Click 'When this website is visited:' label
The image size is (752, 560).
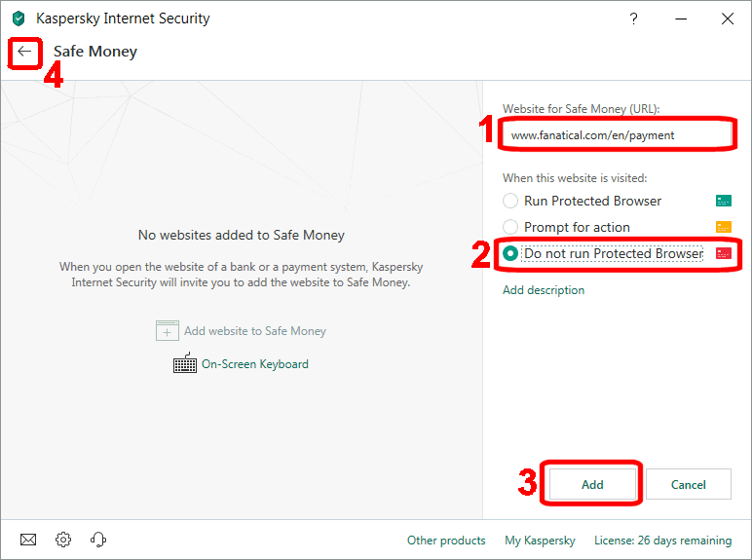[x=575, y=178]
